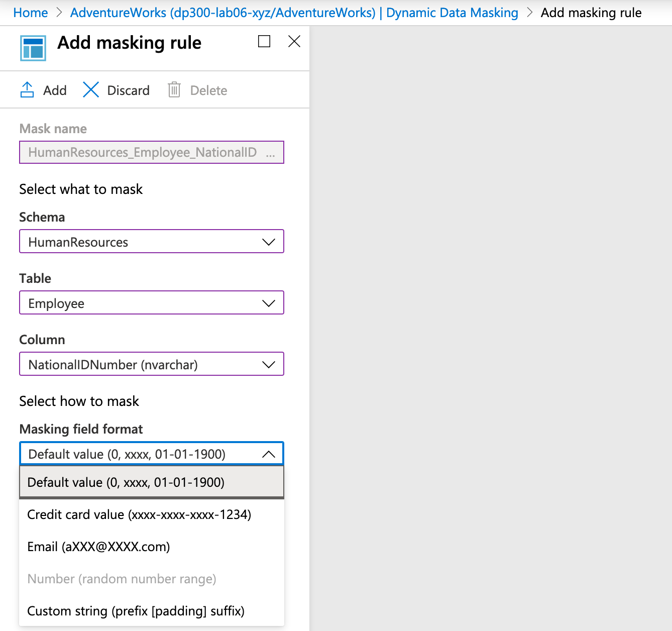The height and width of the screenshot is (631, 672).
Task: Select Email masking format option
Action: [98, 547]
